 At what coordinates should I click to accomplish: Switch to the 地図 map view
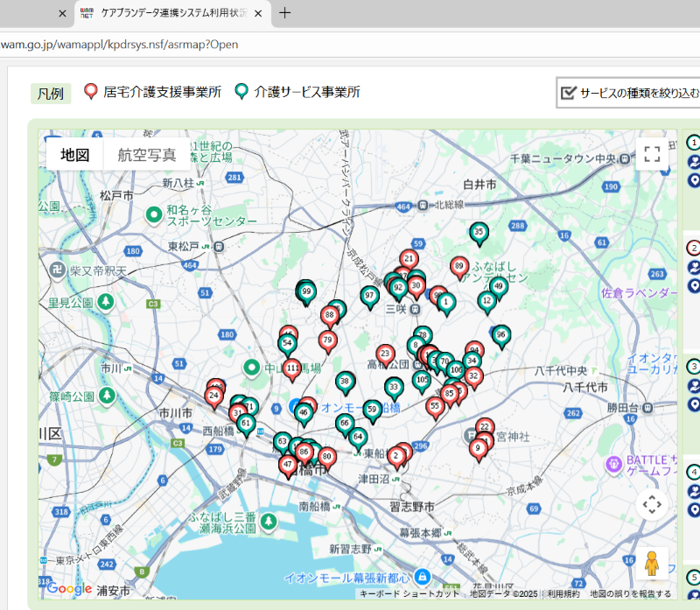click(75, 155)
